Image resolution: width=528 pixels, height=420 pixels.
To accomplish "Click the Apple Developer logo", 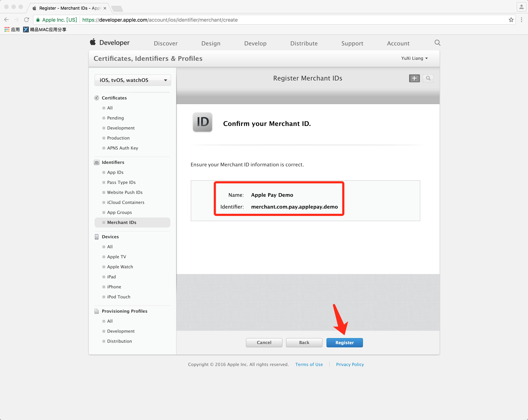I will point(110,43).
